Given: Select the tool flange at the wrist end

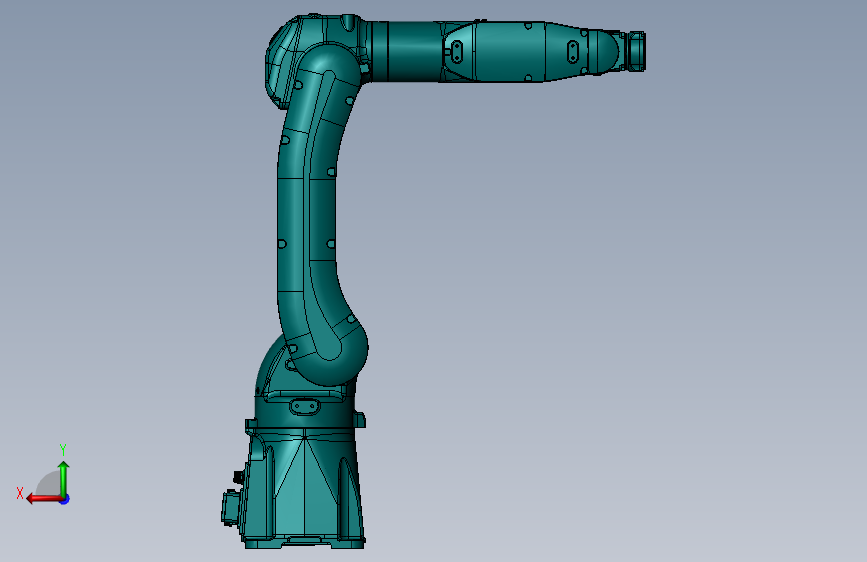Looking at the screenshot, I should [x=636, y=51].
